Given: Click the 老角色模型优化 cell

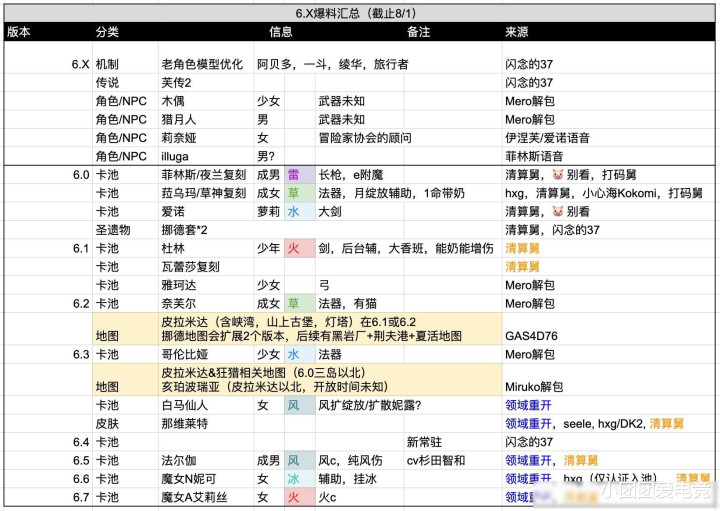Looking at the screenshot, I should point(202,64).
